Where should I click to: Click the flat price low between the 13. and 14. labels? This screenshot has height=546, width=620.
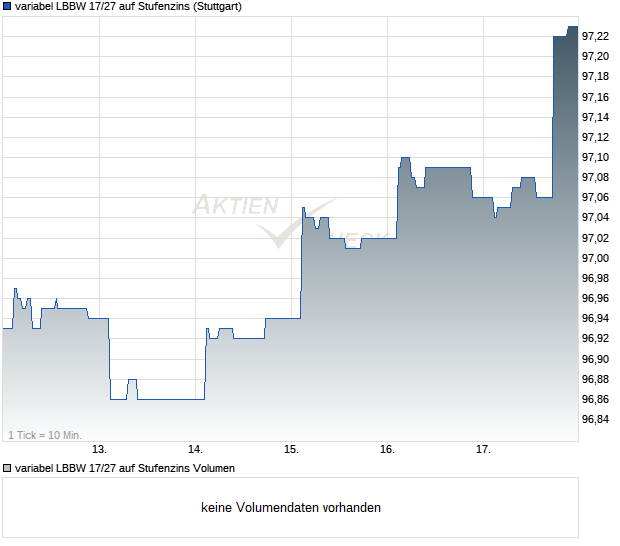(171, 400)
